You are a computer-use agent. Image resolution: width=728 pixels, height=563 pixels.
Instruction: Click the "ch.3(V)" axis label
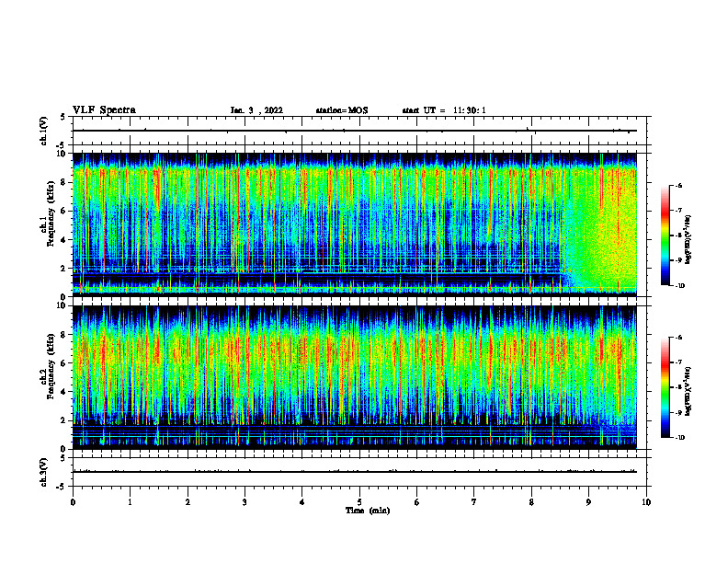pos(44,472)
